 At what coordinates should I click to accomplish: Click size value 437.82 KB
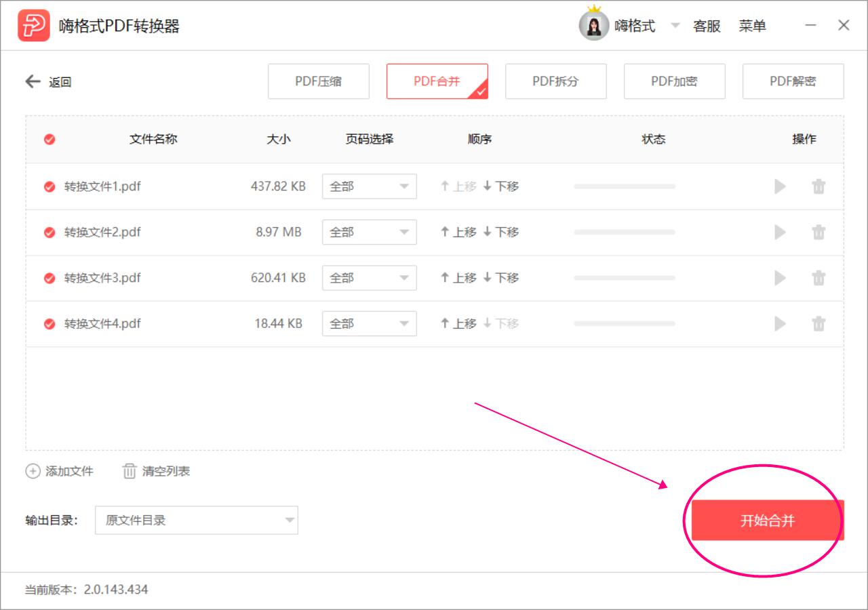pyautogui.click(x=278, y=186)
